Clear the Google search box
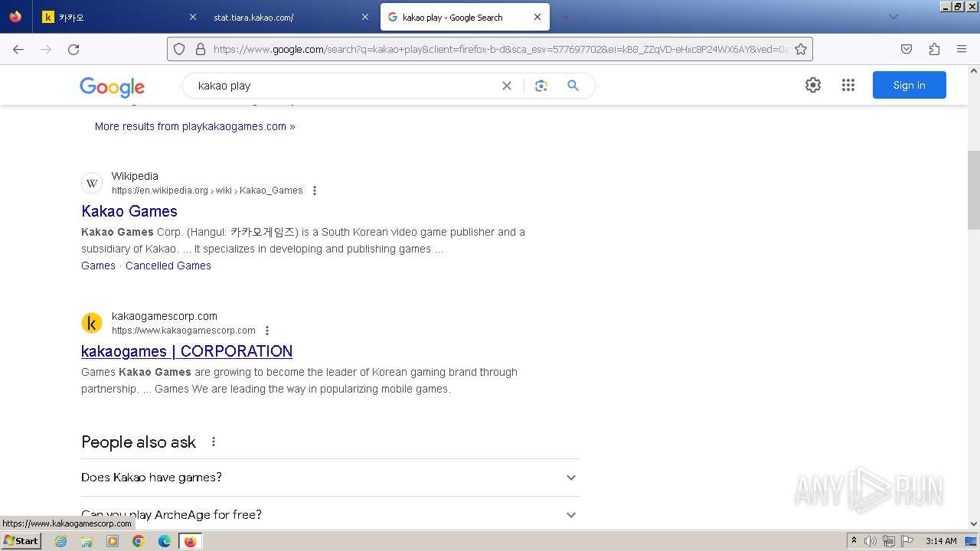The height and width of the screenshot is (551, 980). point(507,86)
